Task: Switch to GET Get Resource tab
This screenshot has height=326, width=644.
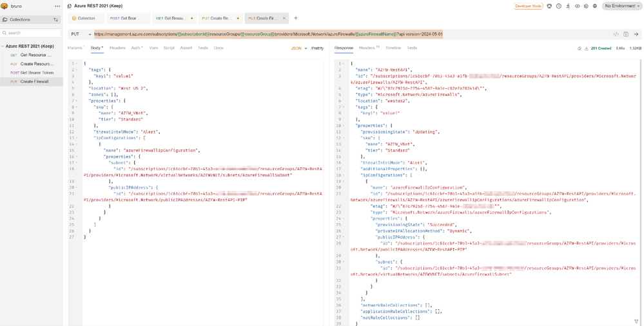Action: tap(175, 18)
